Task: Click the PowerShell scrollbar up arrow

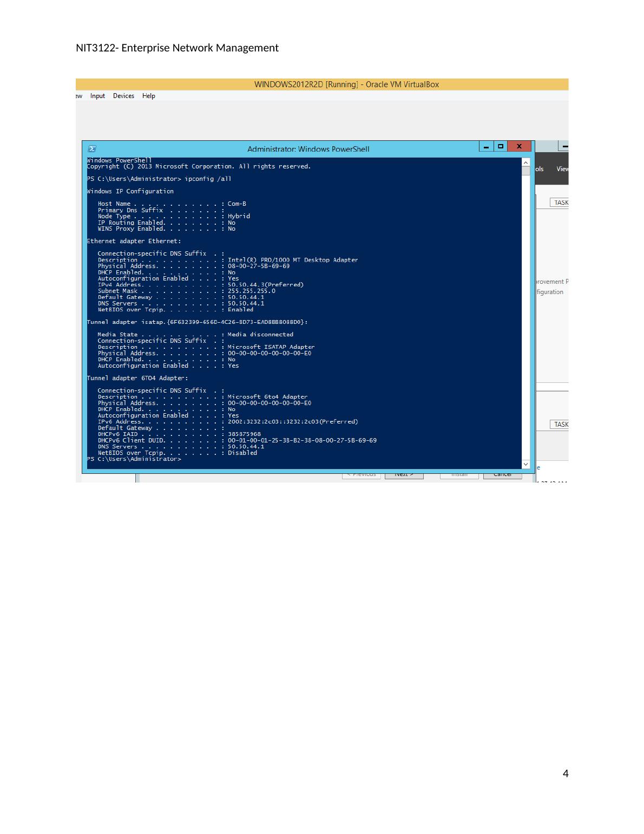Action: 525,162
